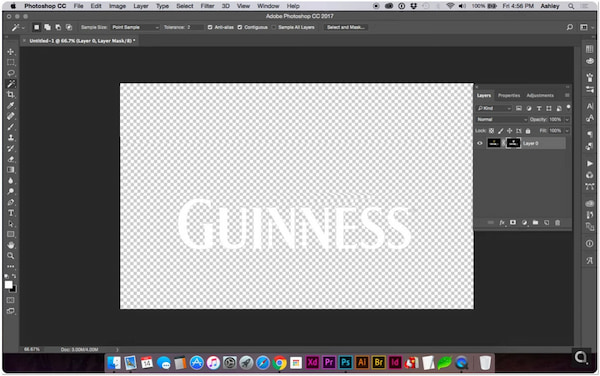Select the Magic Wand tool in toolbar
Image resolution: width=600 pixels, height=376 pixels.
(11, 84)
